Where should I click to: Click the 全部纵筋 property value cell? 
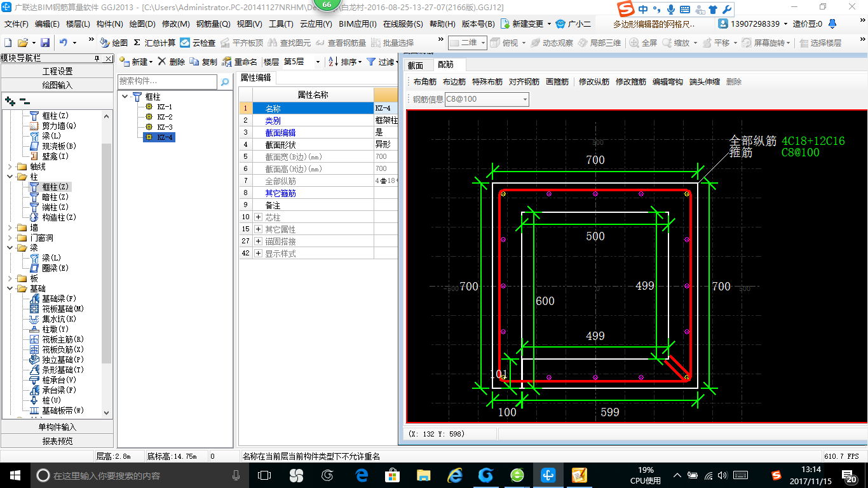[386, 181]
